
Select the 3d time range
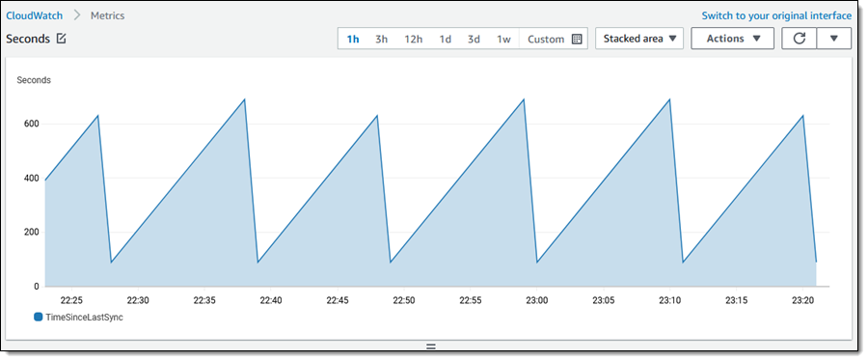[474, 39]
